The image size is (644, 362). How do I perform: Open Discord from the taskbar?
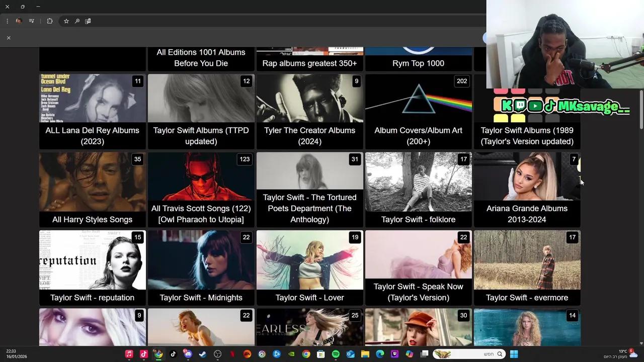pyautogui.click(x=188, y=354)
